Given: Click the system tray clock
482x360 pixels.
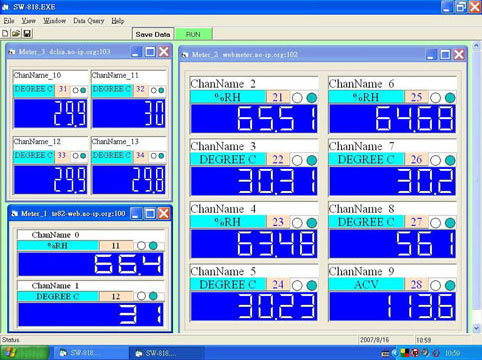Looking at the screenshot, I should click(453, 353).
